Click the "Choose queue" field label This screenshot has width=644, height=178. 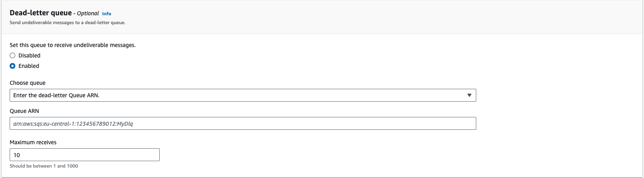[27, 83]
